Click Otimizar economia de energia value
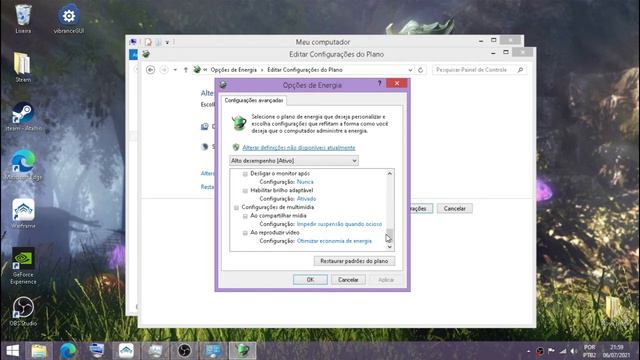Viewport: 640px width, 360px height. pyautogui.click(x=334, y=241)
